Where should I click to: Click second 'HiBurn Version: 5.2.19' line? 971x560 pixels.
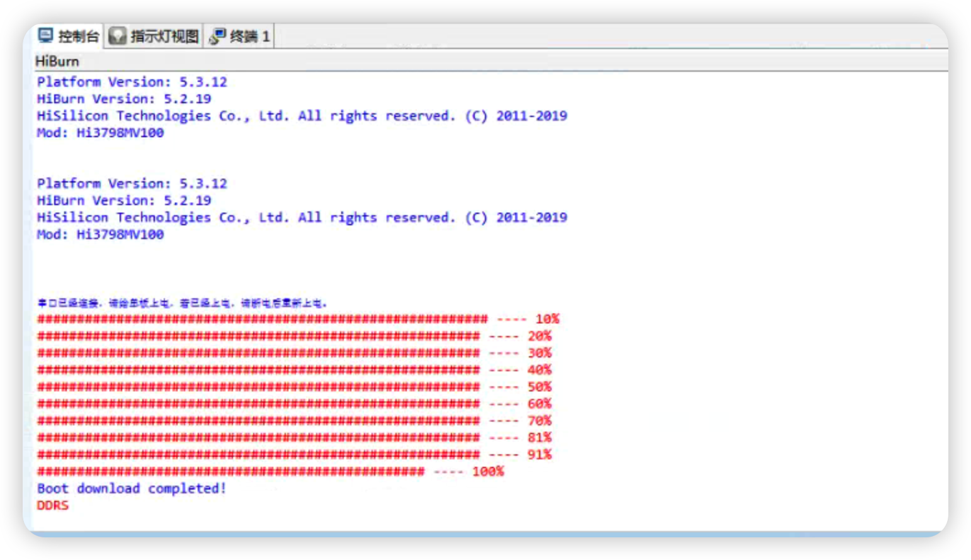(x=124, y=200)
